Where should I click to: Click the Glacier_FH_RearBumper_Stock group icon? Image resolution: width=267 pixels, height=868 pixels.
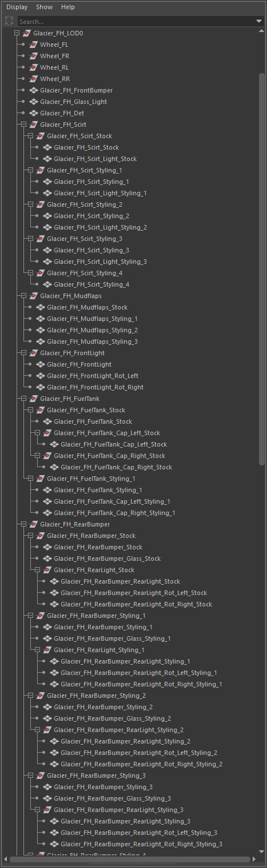click(40, 536)
